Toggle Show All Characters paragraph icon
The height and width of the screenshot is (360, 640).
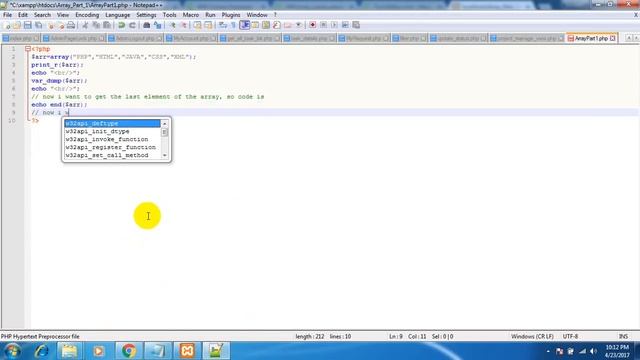pos(233,25)
